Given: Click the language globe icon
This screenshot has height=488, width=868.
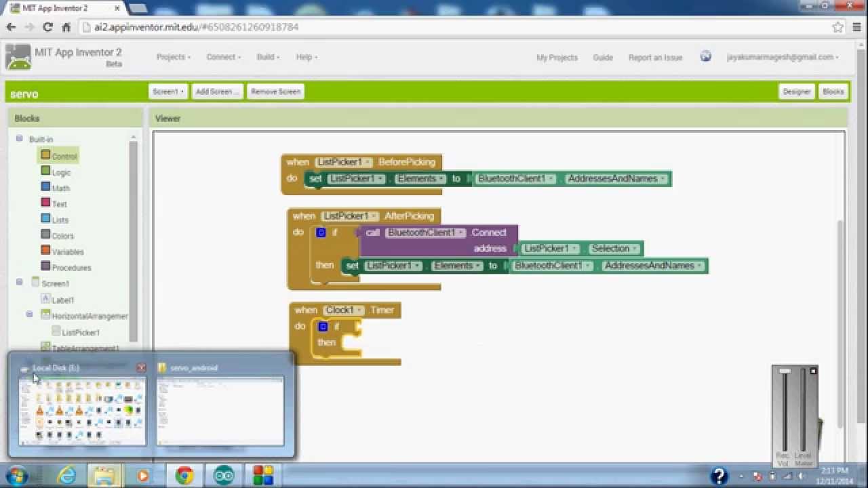Looking at the screenshot, I should pyautogui.click(x=705, y=56).
